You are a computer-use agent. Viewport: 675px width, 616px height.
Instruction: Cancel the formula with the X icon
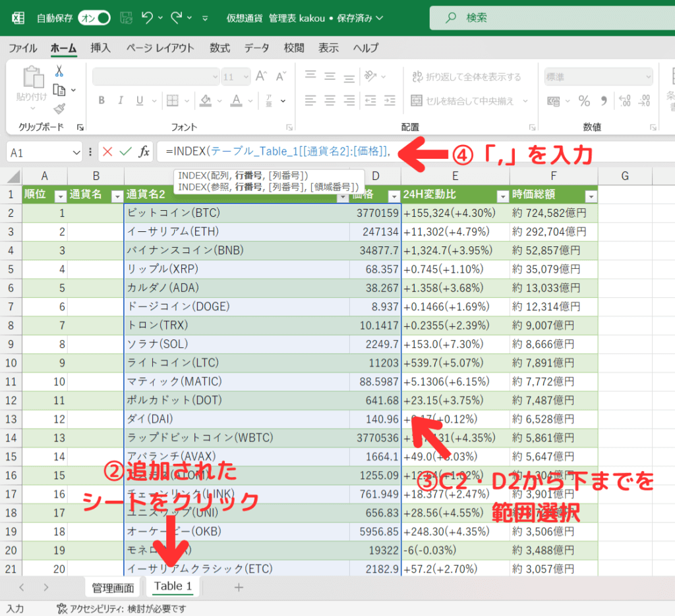coord(109,152)
